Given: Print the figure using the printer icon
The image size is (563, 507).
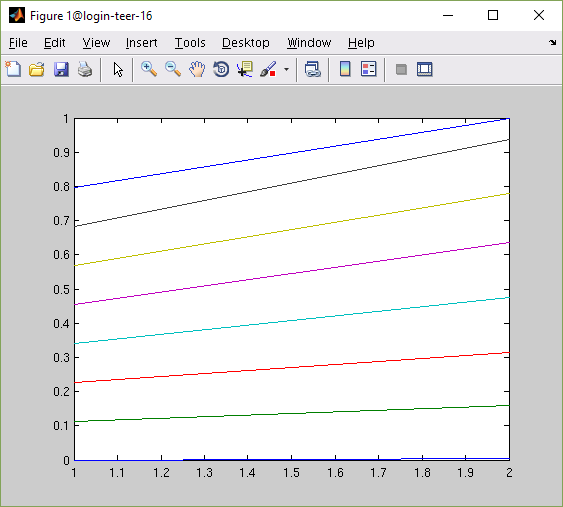Looking at the screenshot, I should pos(85,69).
